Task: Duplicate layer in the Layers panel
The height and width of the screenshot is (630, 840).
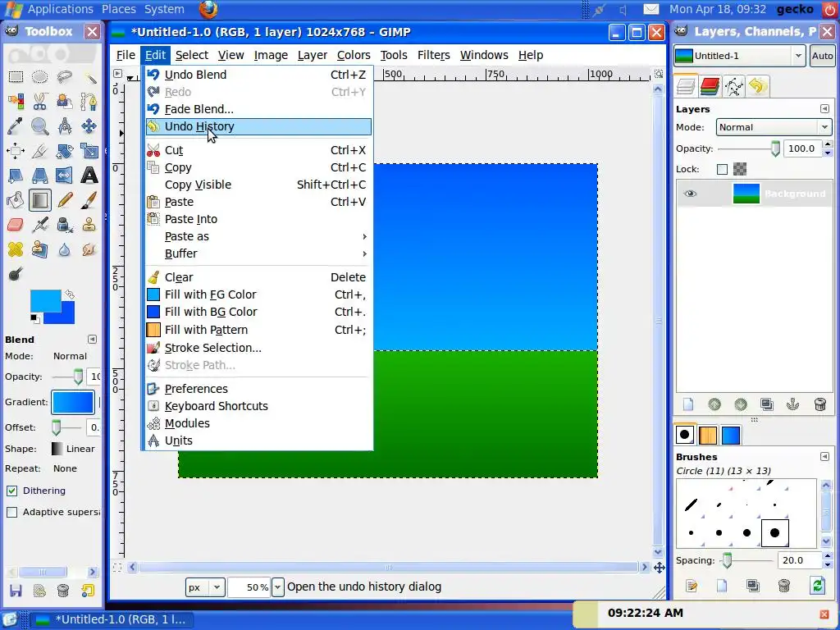Action: pos(767,404)
